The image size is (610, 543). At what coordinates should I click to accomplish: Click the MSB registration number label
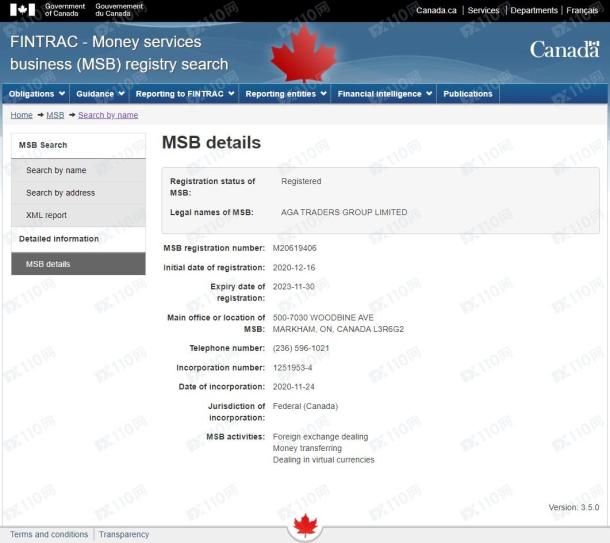pyautogui.click(x=214, y=248)
